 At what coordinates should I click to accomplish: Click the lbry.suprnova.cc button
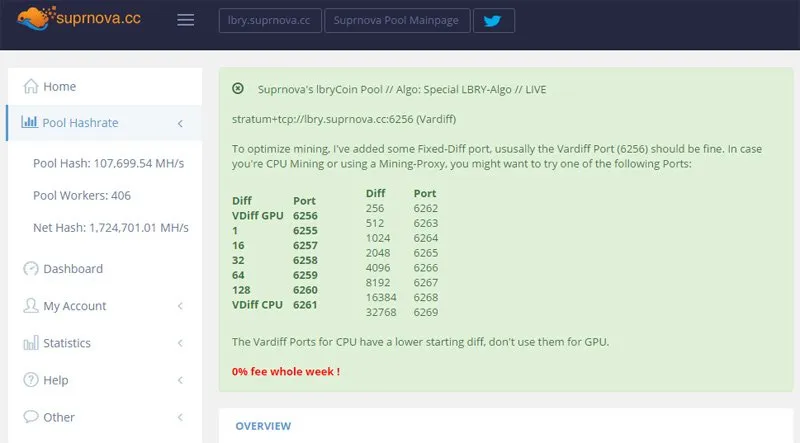(270, 20)
